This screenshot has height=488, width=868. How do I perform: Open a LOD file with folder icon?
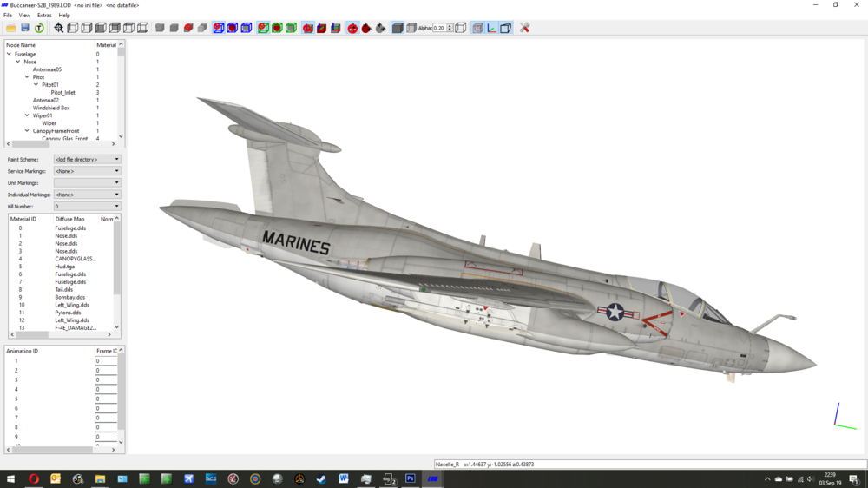point(11,28)
